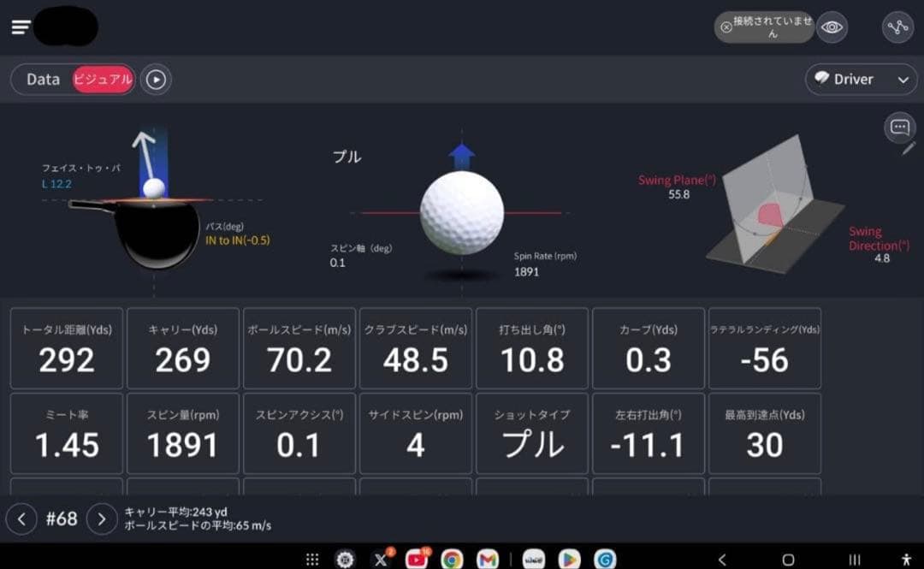Viewport: 924px width, 569px height.
Task: Click the Swing Plane 55.8 value
Action: 678,194
